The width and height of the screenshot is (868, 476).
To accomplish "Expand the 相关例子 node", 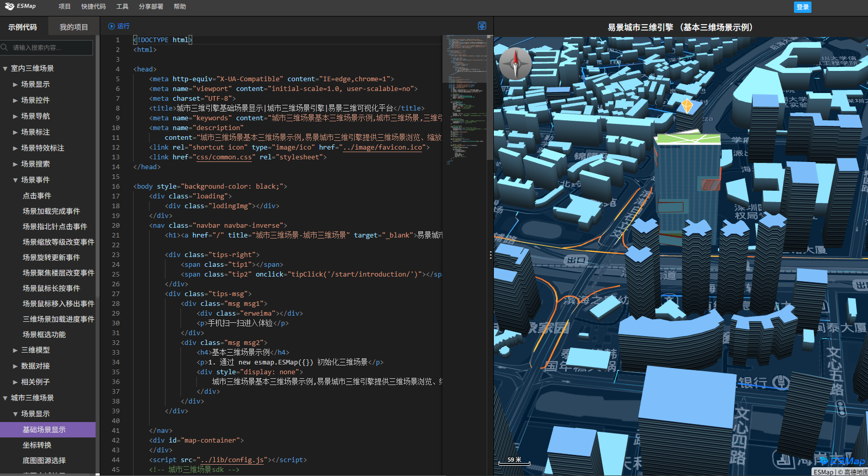I will click(15, 382).
